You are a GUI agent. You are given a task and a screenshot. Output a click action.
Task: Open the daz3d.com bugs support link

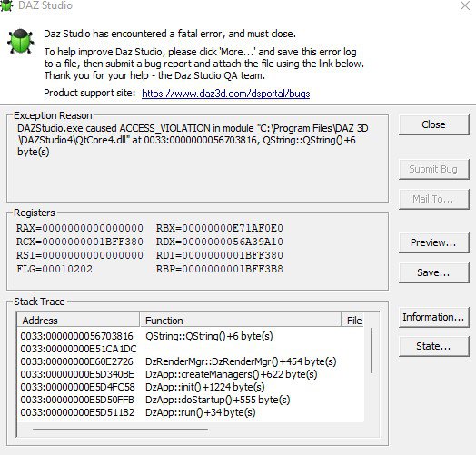point(225,94)
